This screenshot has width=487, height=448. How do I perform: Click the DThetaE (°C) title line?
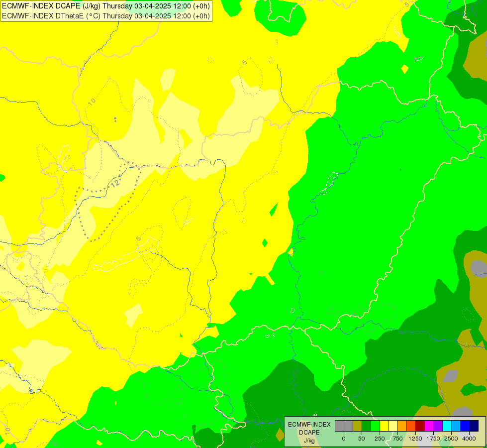(106, 16)
